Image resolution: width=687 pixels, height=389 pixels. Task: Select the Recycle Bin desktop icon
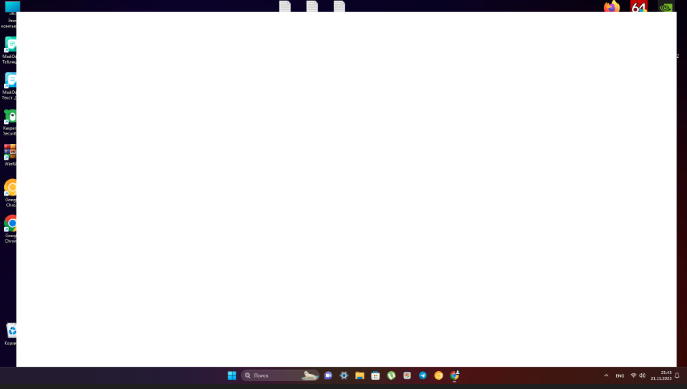[x=11, y=334]
